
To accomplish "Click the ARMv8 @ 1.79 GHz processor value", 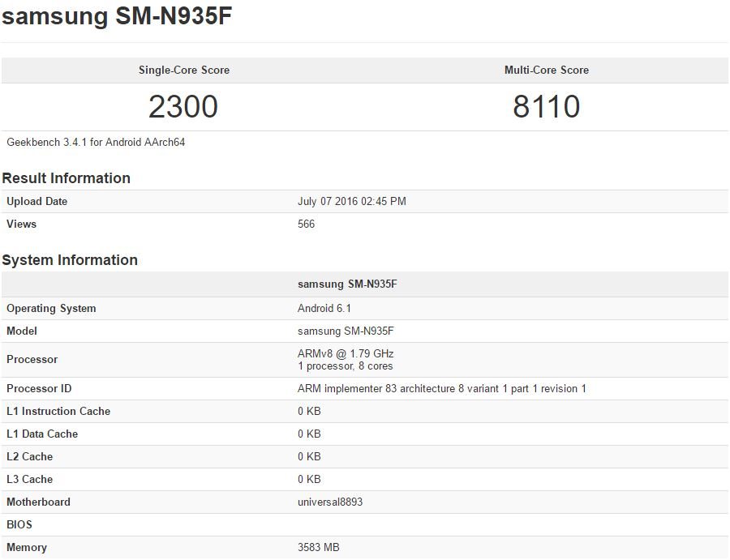I will point(346,354).
